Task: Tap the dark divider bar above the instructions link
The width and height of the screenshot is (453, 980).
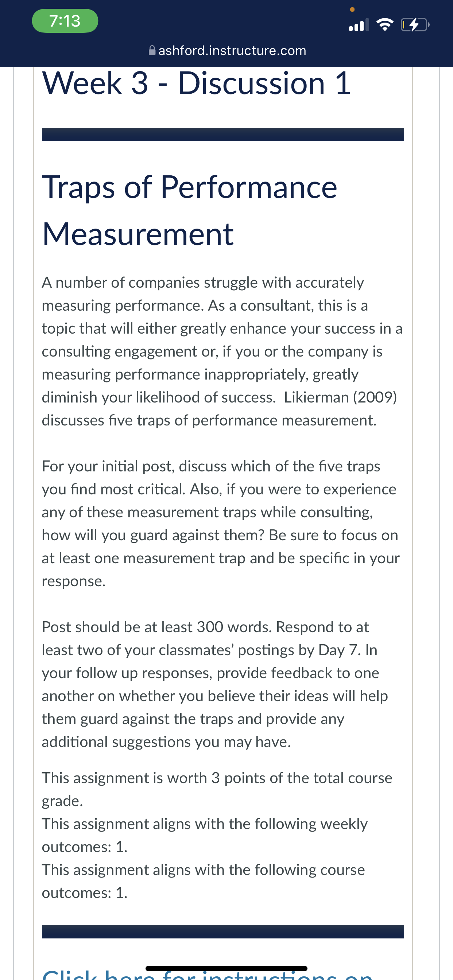Action: click(223, 932)
